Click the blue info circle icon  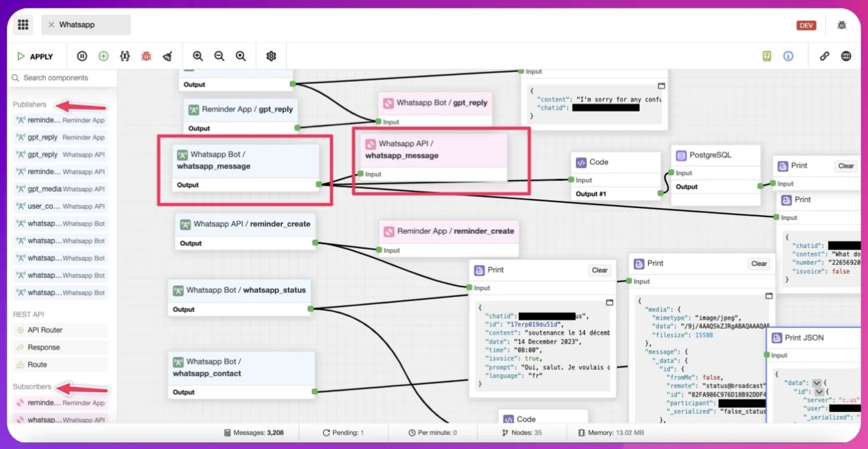789,56
